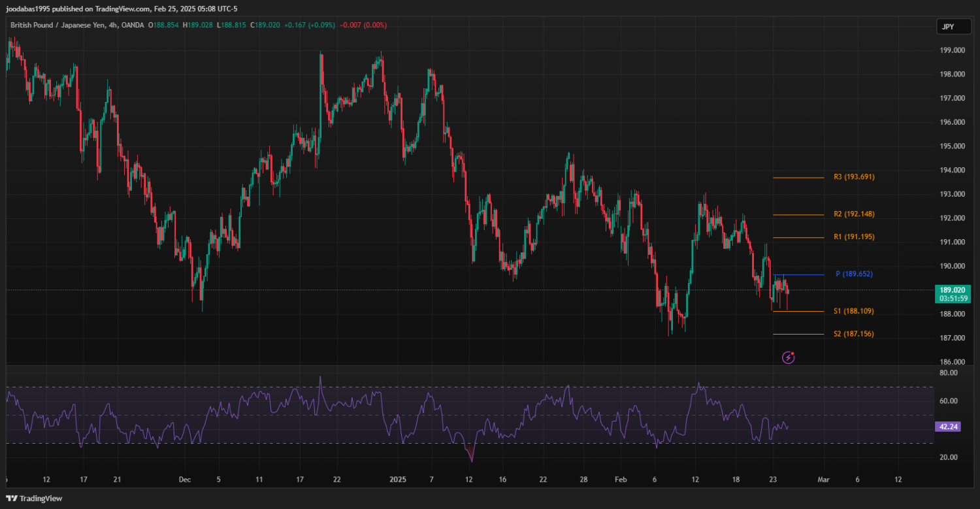980x509 pixels.
Task: Click the 195.000 price axis label
Action: (x=953, y=146)
